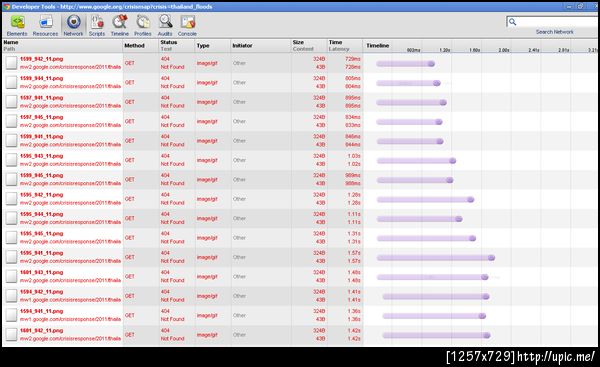Click file icon of 1601_943_11.png row

[11, 276]
